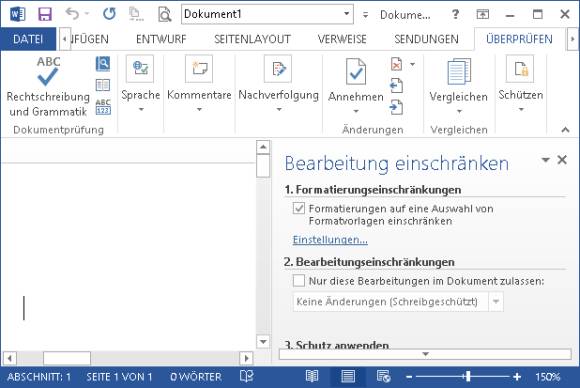Open Keine Änderungen (Schreibgeschützt) dropdown
The width and height of the screenshot is (580, 388).
(398, 302)
